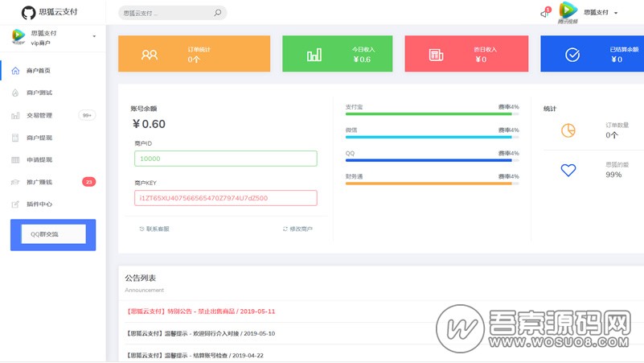
Task: Click the GitHub logo beside 思狐云支付
Action: point(28,13)
